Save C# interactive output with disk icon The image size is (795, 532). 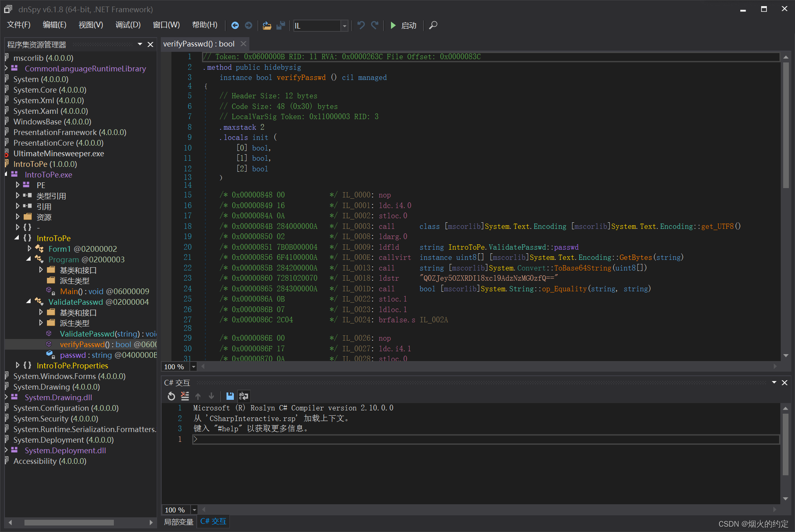tap(230, 396)
